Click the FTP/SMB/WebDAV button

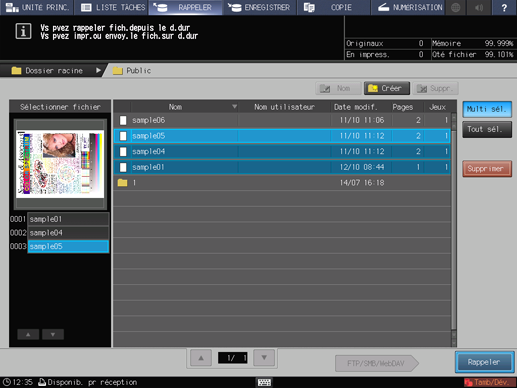[x=377, y=363]
